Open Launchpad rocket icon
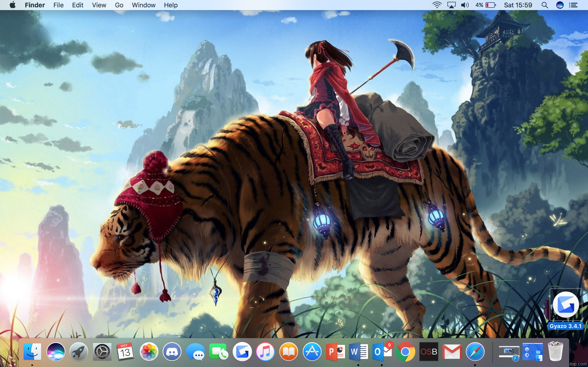This screenshot has height=367, width=588. click(x=79, y=352)
